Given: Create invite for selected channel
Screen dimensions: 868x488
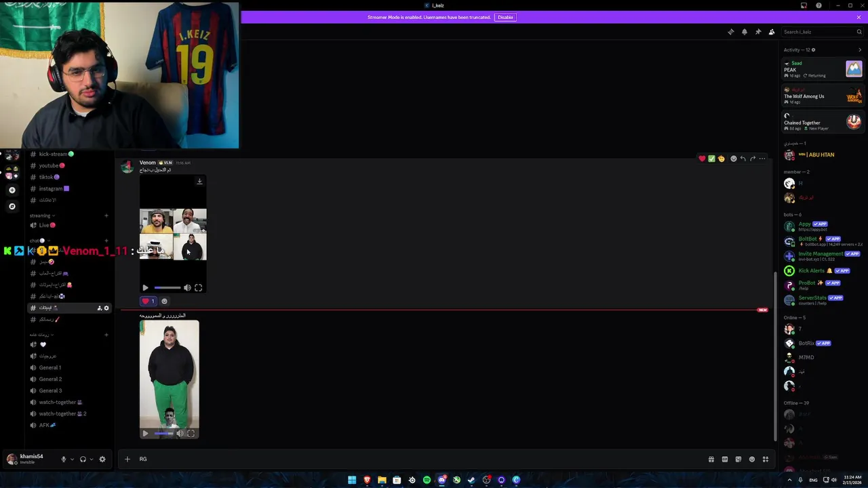Looking at the screenshot, I should pyautogui.click(x=99, y=308).
